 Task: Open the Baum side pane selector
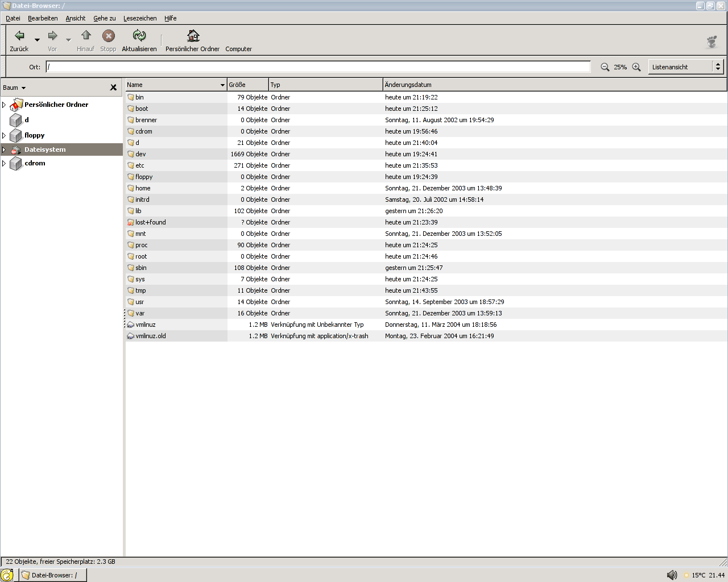point(14,88)
